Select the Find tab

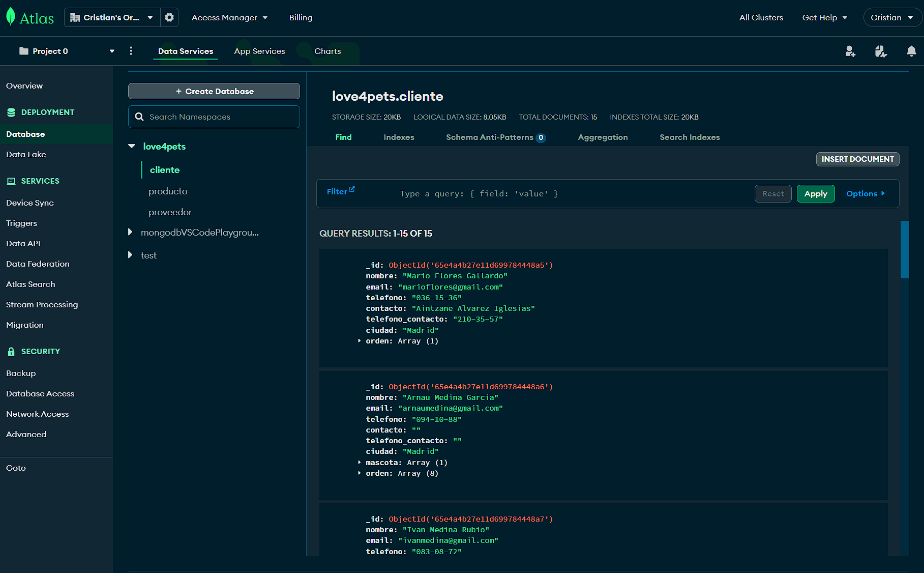(x=343, y=137)
